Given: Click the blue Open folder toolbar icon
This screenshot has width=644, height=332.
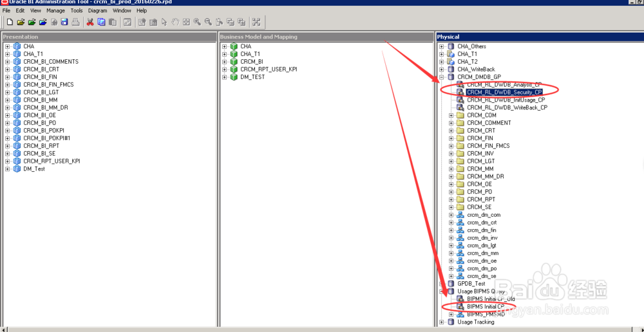Looking at the screenshot, I should (x=43, y=22).
